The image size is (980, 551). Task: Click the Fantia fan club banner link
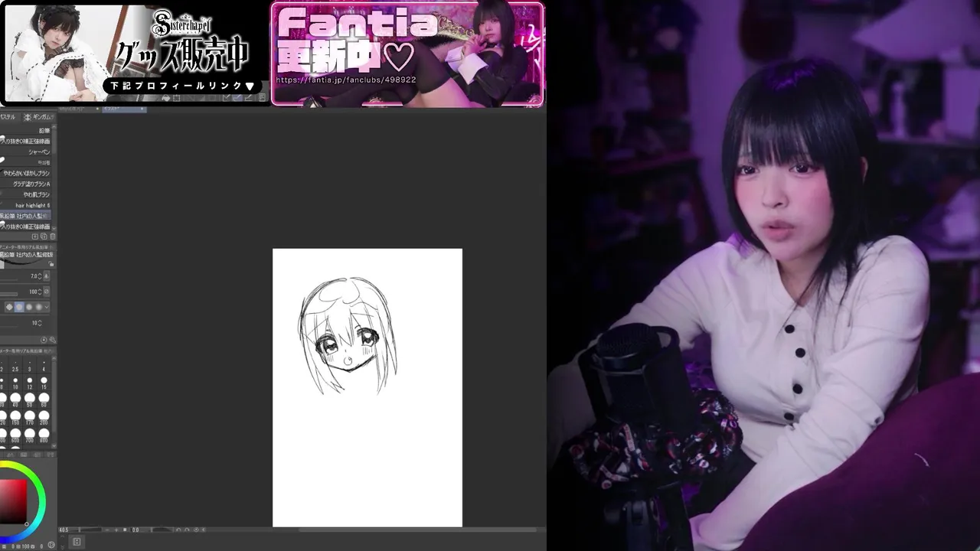pyautogui.click(x=407, y=54)
